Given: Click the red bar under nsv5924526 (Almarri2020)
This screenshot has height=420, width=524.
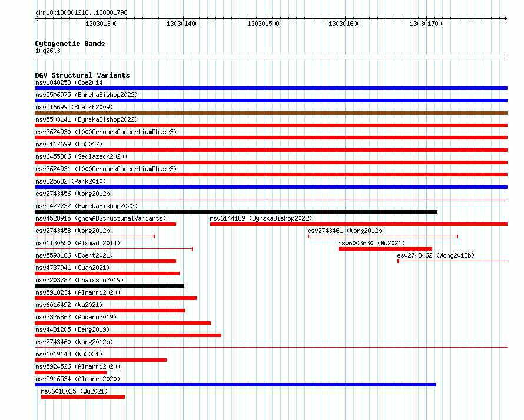Looking at the screenshot, I should click(x=71, y=372).
